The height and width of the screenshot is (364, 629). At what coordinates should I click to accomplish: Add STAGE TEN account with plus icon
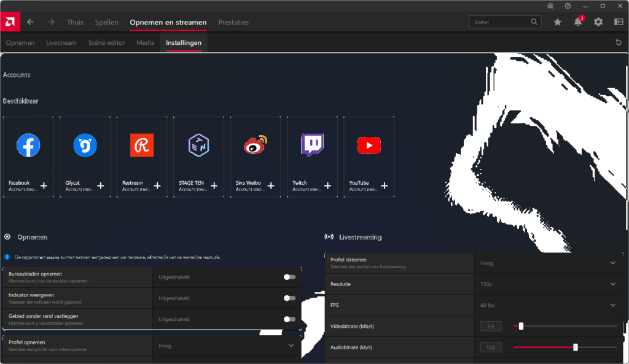(214, 185)
